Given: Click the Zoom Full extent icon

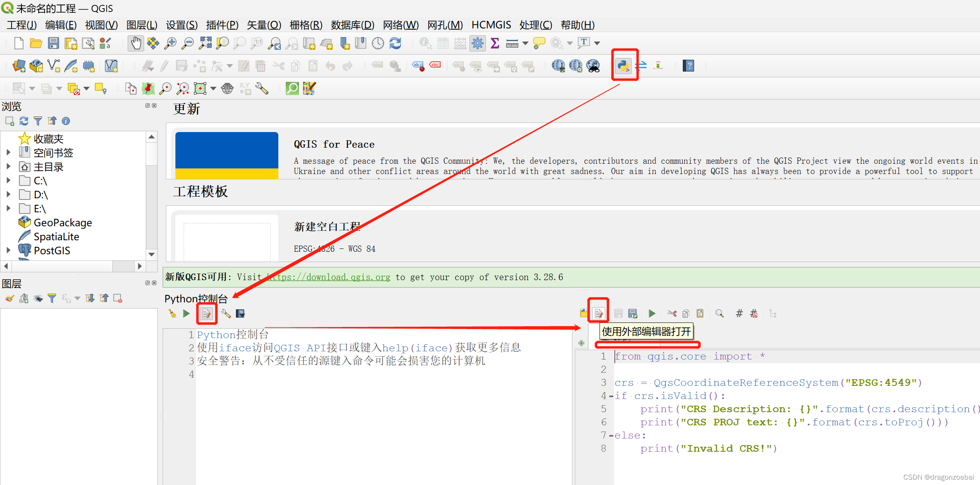Looking at the screenshot, I should click(x=205, y=43).
